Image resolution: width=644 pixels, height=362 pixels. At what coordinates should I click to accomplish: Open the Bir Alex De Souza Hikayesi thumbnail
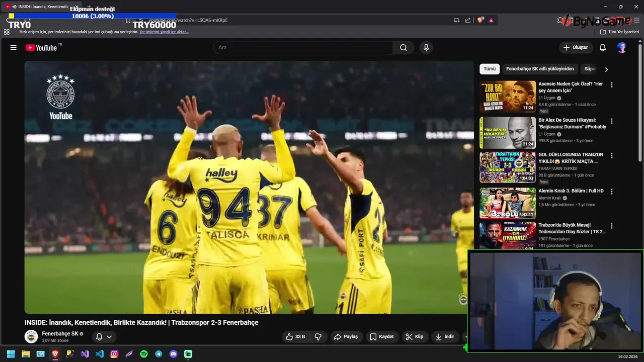[x=508, y=133]
